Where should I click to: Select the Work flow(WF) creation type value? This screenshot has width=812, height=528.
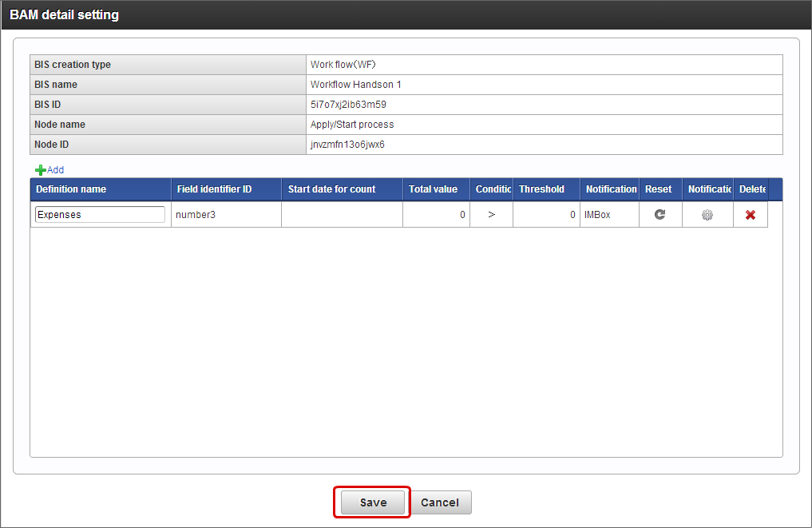click(x=343, y=65)
